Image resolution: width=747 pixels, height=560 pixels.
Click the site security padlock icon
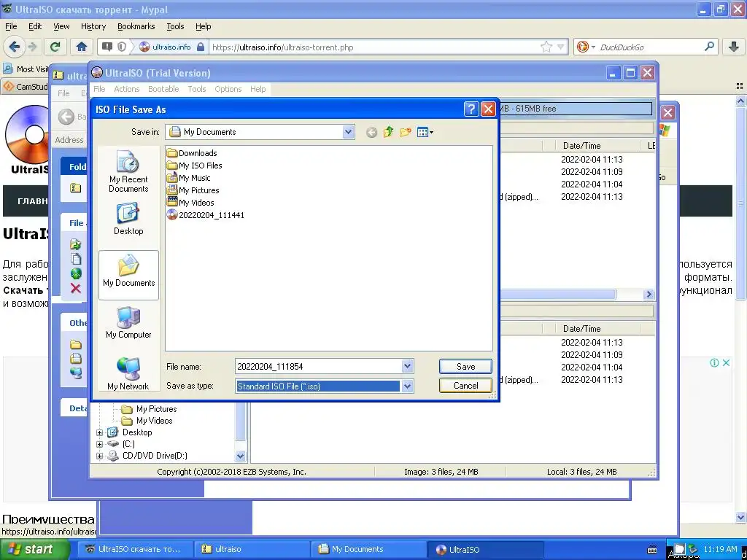[201, 47]
